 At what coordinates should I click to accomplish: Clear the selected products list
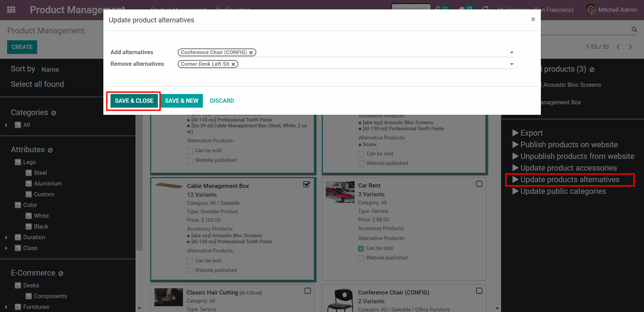[x=591, y=70]
